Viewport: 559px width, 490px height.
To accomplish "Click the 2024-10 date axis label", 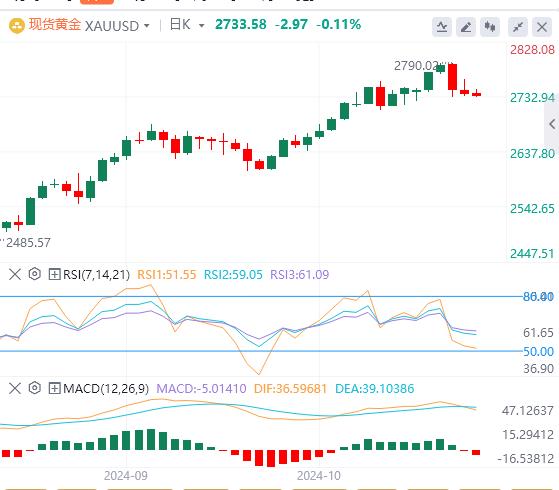I will [x=319, y=476].
